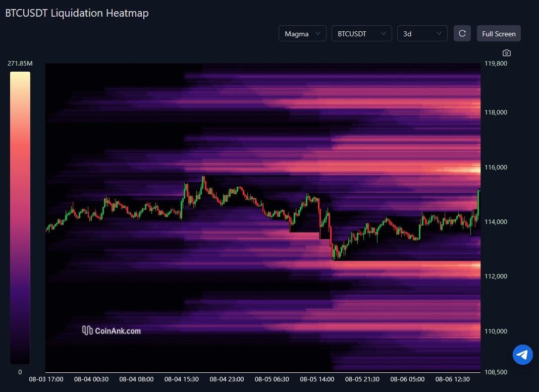The image size is (539, 392).
Task: Open the 3d time range dropdown
Action: click(422, 33)
